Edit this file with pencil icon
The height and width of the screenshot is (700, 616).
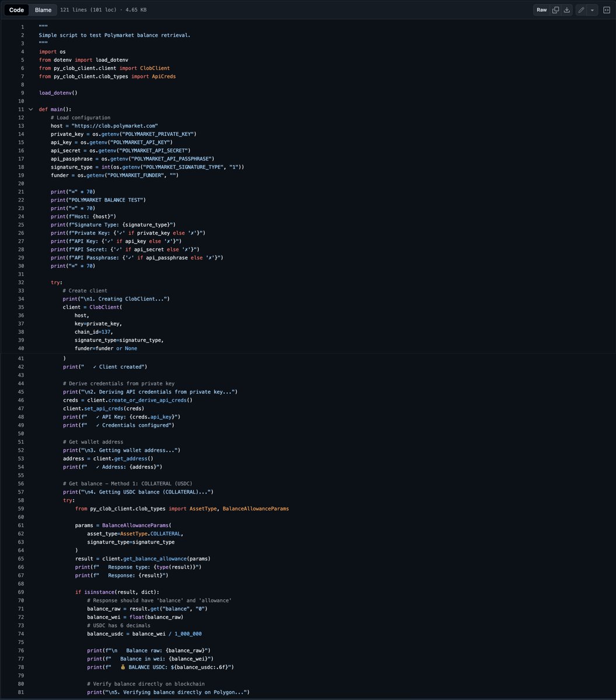(582, 10)
